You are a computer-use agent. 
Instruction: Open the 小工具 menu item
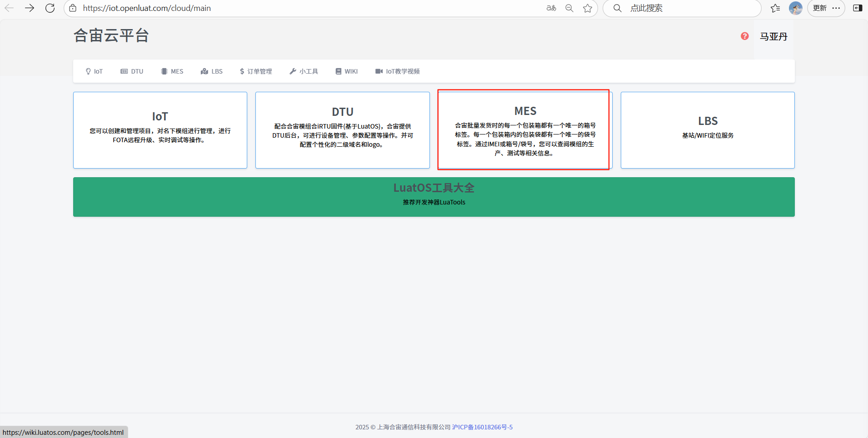304,71
